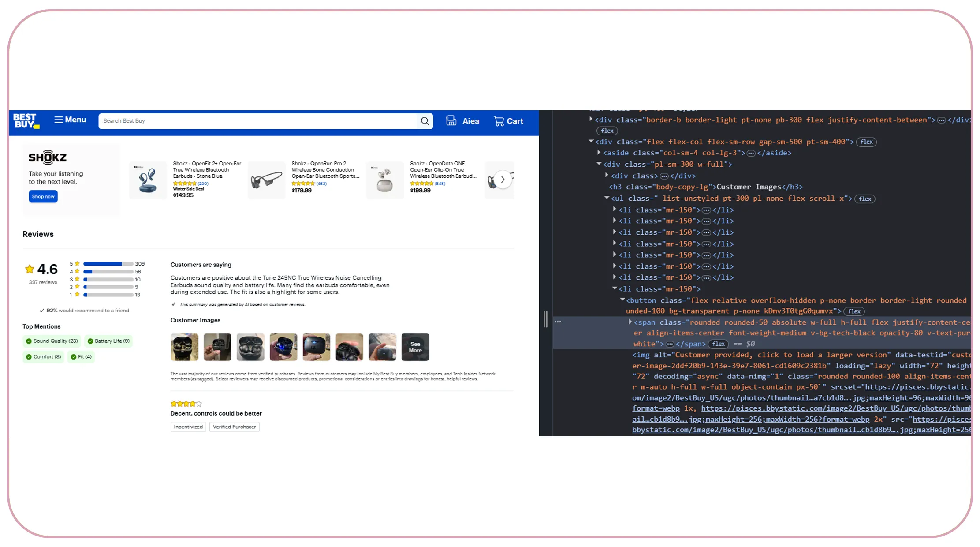
Task: Click the search magnifier icon
Action: [x=425, y=121]
